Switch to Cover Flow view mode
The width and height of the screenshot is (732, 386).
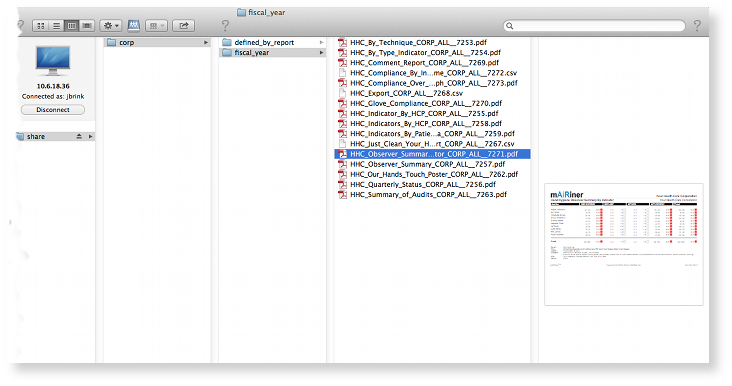(x=87, y=26)
